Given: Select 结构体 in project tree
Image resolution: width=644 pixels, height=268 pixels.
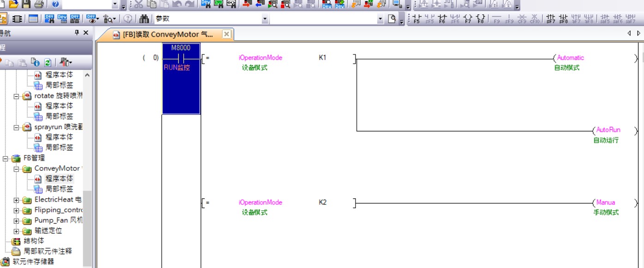Looking at the screenshot, I should pos(34,241).
